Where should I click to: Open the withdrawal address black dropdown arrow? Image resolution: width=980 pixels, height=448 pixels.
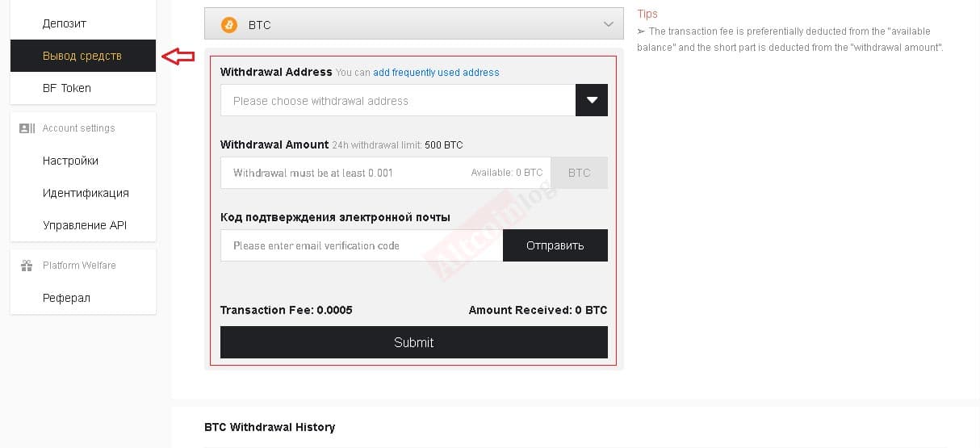pos(592,100)
